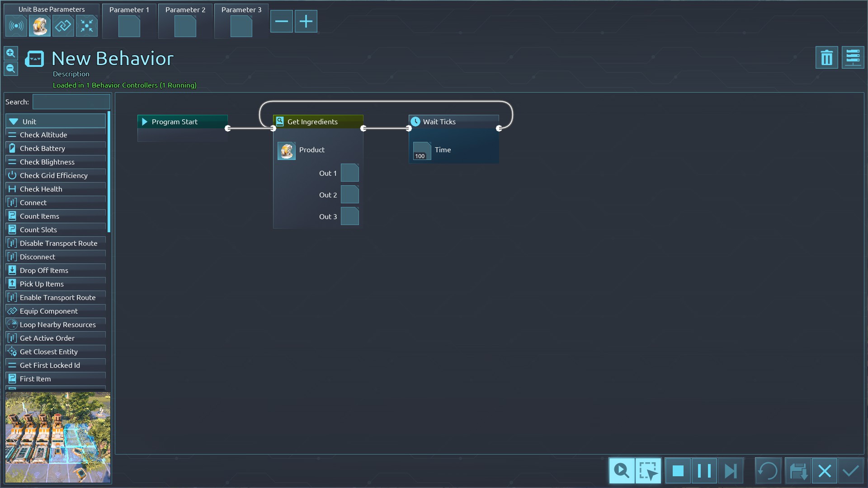
Task: Open the Product selector in Get Ingredients
Action: (287, 151)
